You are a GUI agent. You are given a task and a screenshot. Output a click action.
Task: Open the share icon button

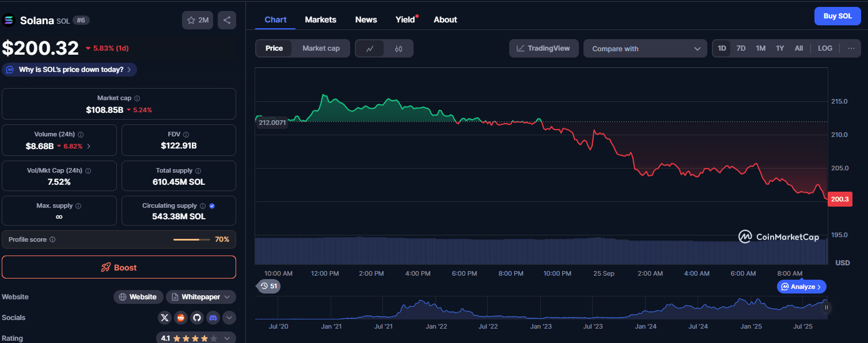point(227,20)
